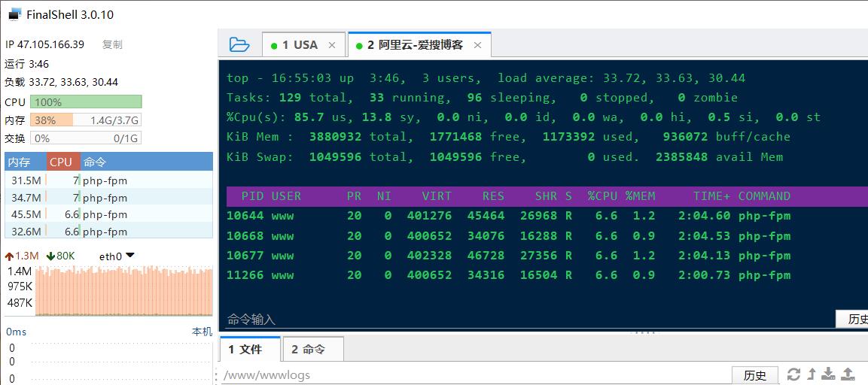Click the 负载 33.72, 33.63, 30.44 text

pyautogui.click(x=62, y=83)
